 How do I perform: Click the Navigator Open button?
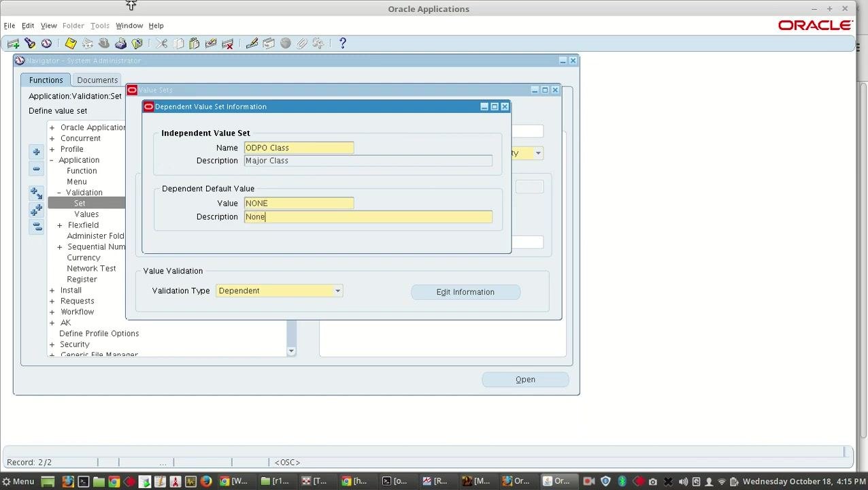tap(525, 380)
